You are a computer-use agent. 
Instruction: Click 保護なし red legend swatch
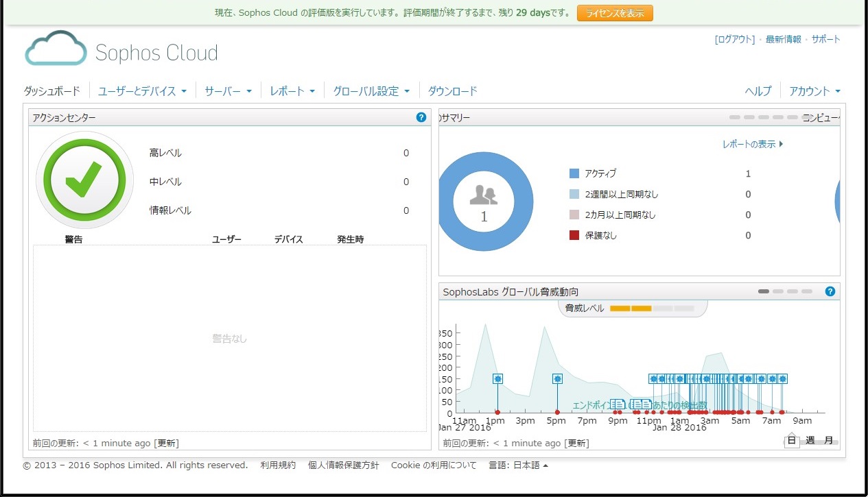574,235
